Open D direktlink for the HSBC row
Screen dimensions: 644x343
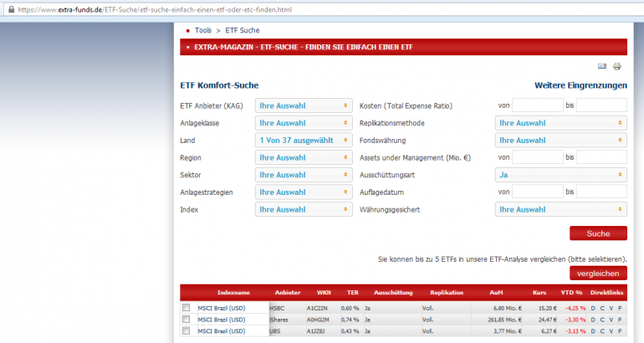[x=593, y=308]
